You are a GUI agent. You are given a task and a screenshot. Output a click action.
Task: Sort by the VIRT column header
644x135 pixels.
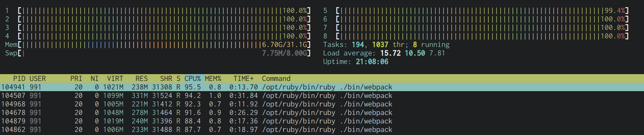(x=115, y=79)
